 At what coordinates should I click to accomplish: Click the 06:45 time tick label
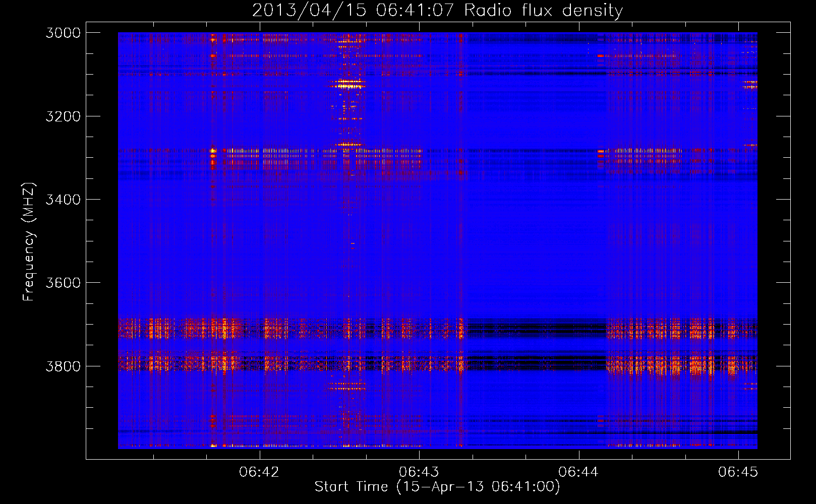tap(738, 472)
